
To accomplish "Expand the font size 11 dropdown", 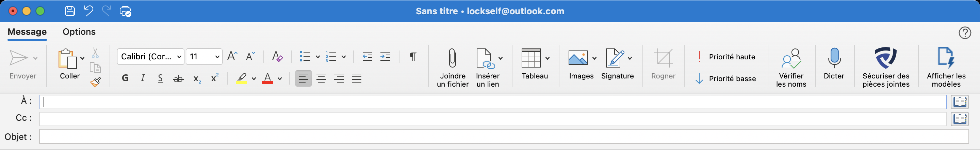I will coord(217,57).
